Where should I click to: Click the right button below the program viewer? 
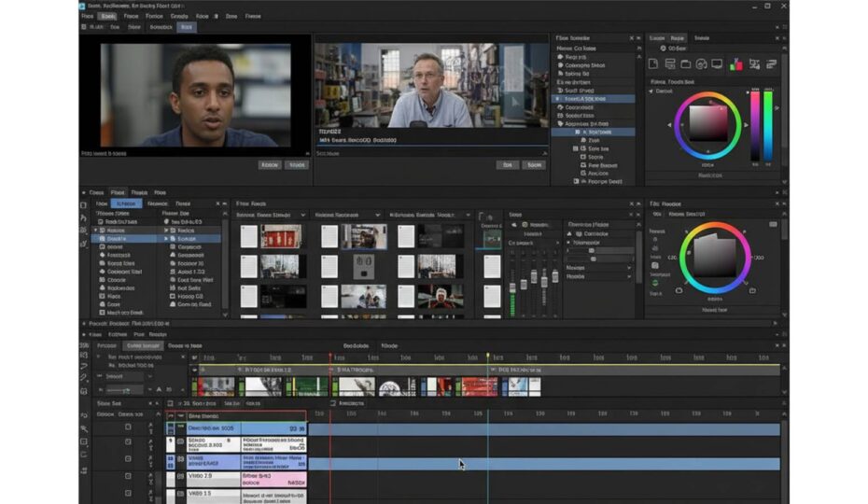[534, 165]
